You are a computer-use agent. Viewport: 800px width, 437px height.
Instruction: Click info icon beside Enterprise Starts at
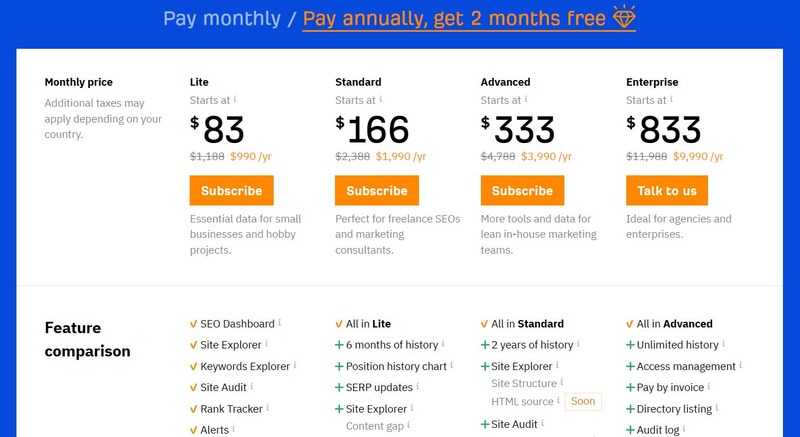point(671,99)
